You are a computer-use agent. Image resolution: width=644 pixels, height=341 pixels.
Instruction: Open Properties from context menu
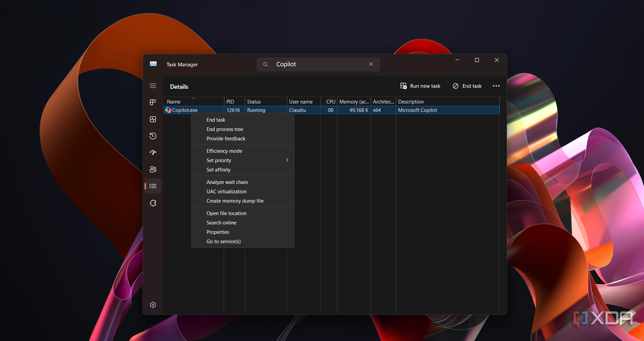point(243,232)
